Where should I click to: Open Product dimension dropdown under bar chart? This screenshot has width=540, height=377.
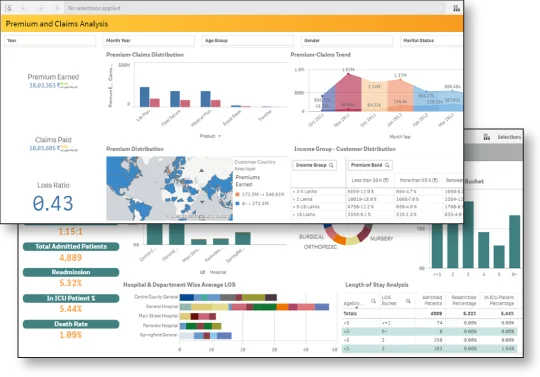(x=210, y=136)
